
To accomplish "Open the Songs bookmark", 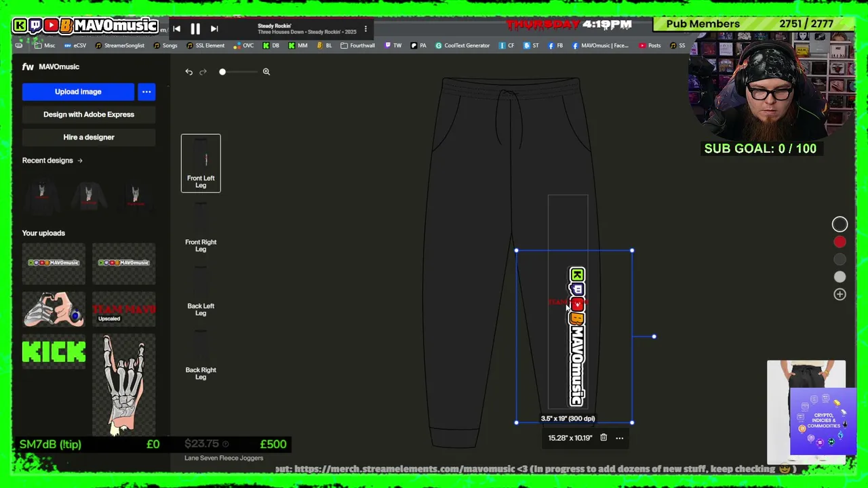I will point(165,45).
